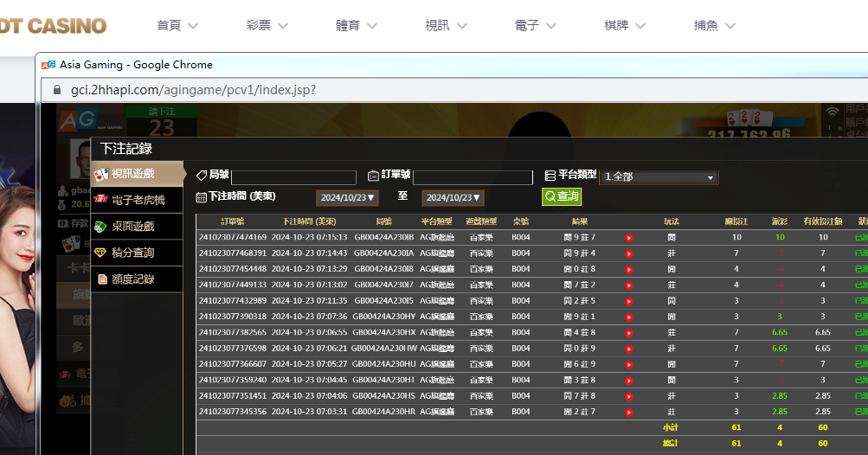868x455 pixels.
Task: Expand the 彩票 lottery menu
Action: coord(267,26)
